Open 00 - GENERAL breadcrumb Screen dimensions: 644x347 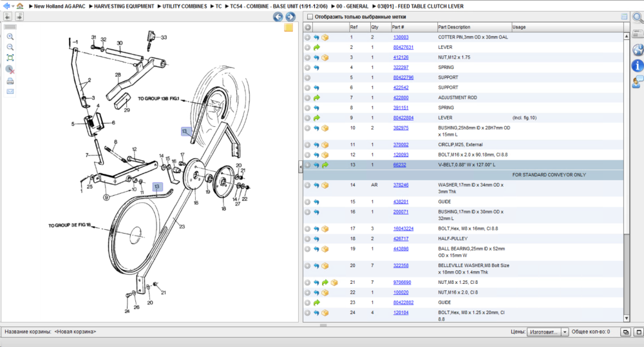click(x=352, y=6)
